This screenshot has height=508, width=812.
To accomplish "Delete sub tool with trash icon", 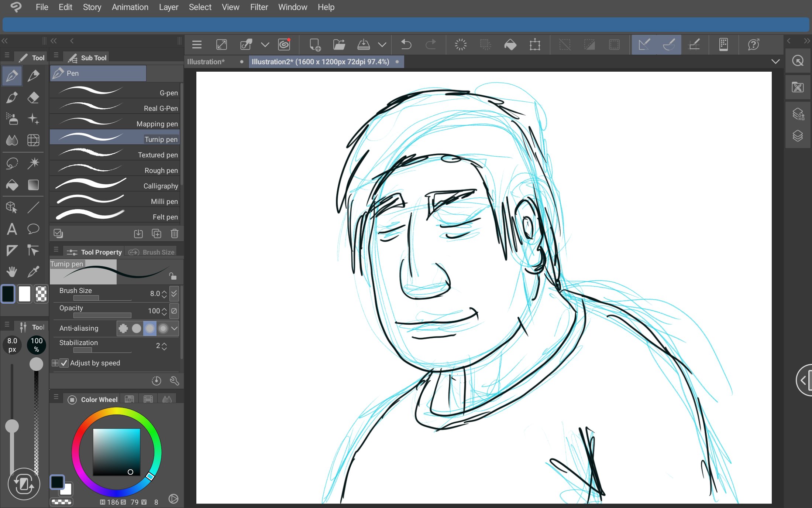I will [175, 233].
